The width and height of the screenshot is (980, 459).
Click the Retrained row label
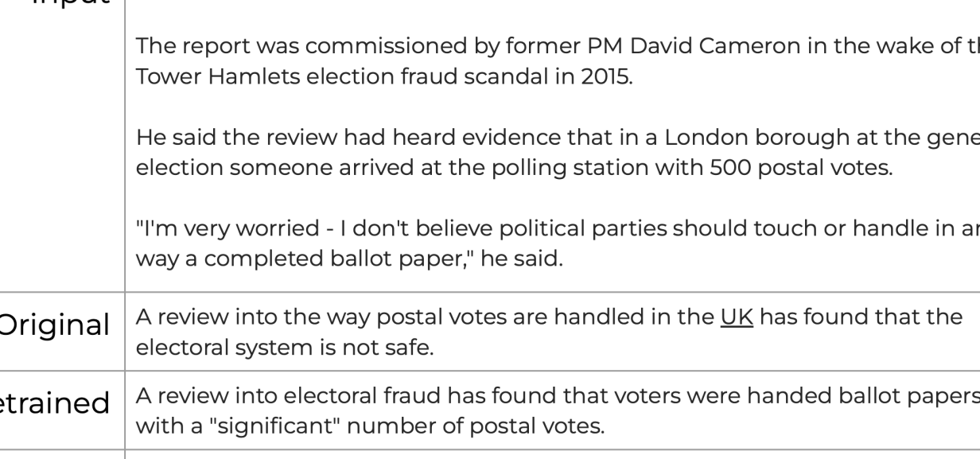pyautogui.click(x=54, y=403)
